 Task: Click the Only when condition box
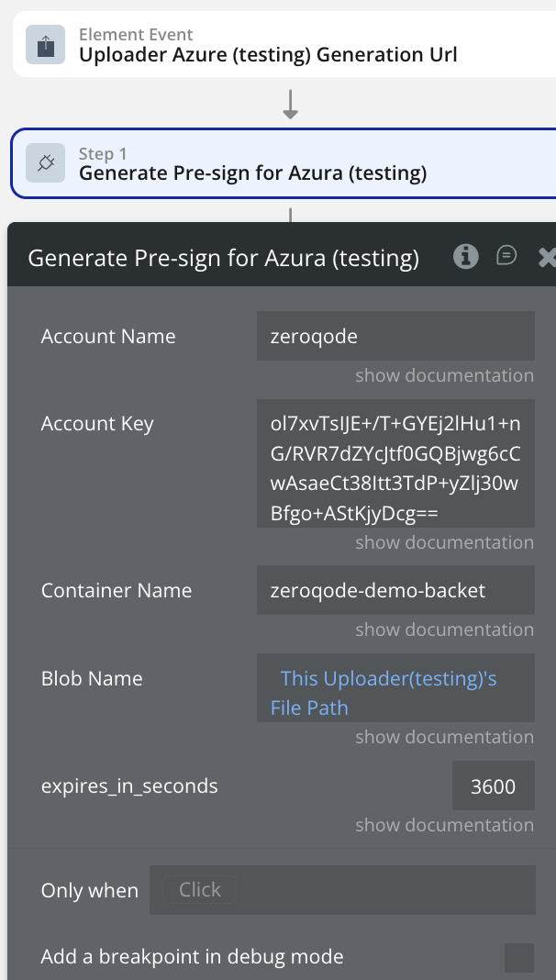[x=342, y=890]
